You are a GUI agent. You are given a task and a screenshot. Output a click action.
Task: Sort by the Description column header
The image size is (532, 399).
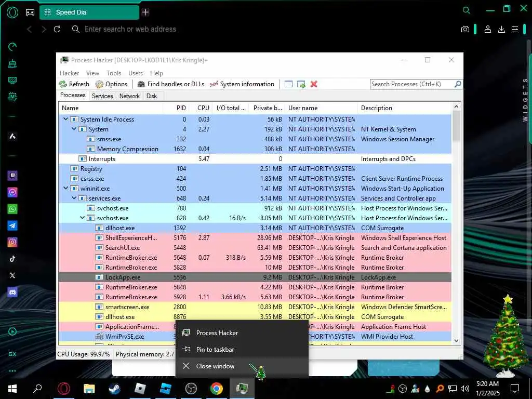point(404,108)
